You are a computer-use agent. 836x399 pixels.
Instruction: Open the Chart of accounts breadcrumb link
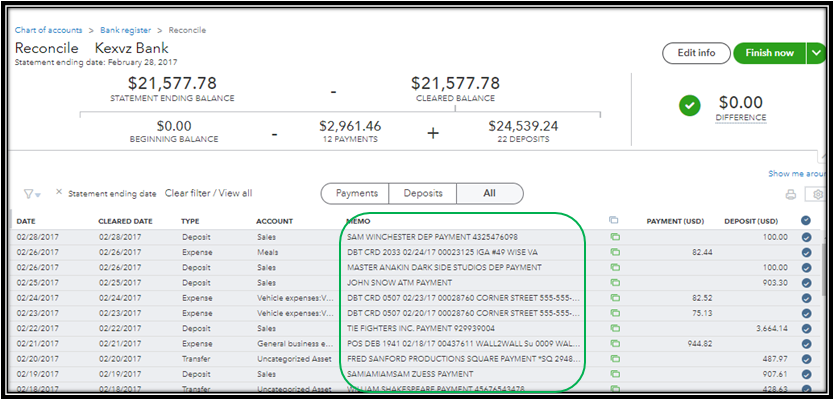coord(49,30)
